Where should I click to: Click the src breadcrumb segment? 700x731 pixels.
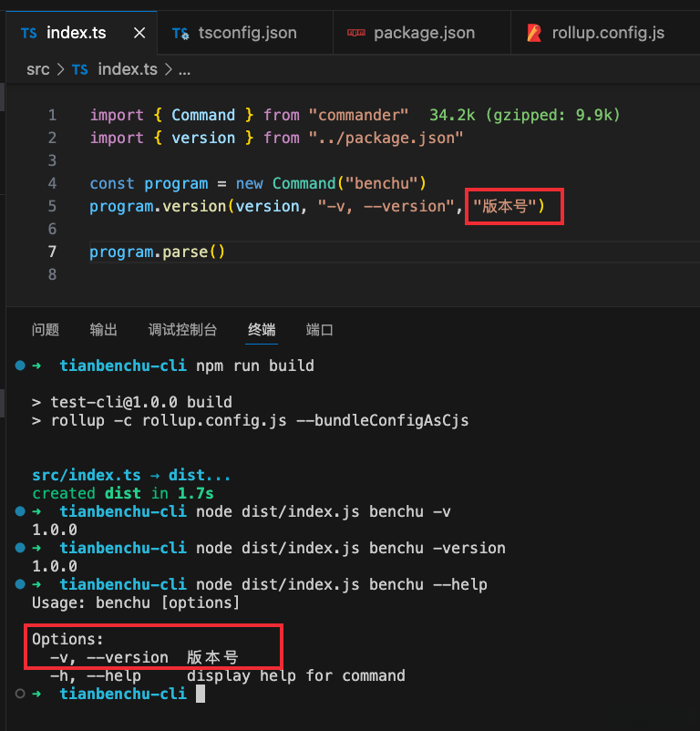(x=38, y=69)
